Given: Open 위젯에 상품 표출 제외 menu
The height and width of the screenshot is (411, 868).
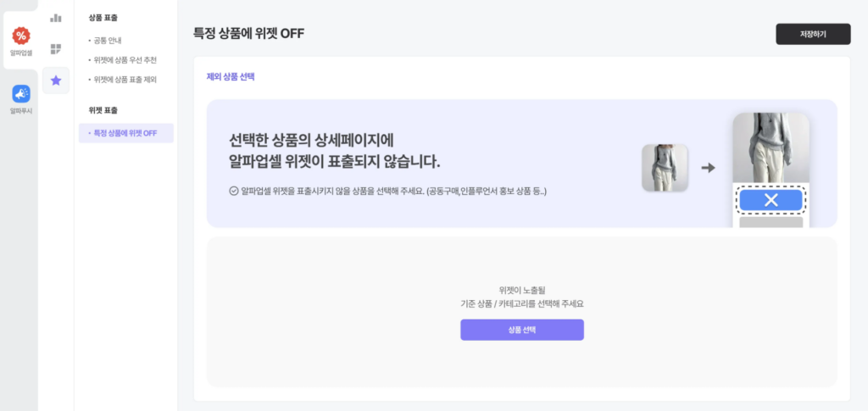Looking at the screenshot, I should pyautogui.click(x=125, y=80).
